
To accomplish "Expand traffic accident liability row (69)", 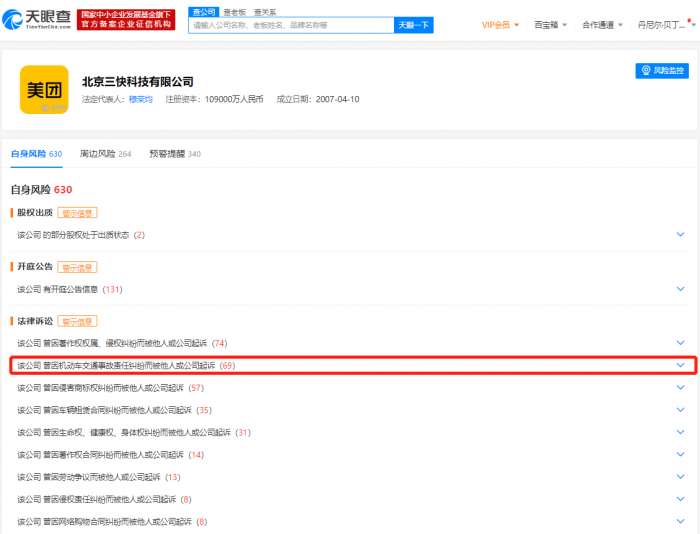I will 680,365.
